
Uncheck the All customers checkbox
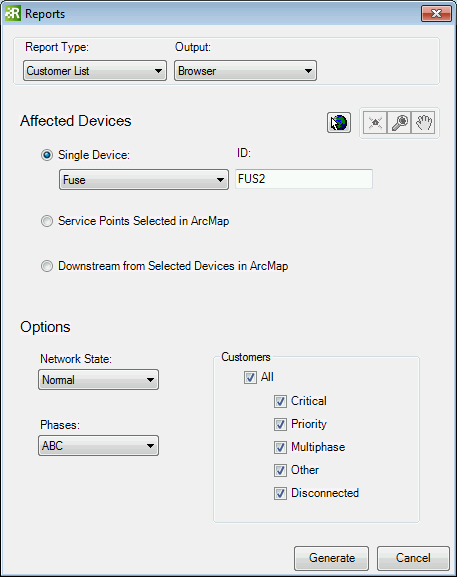(250, 378)
